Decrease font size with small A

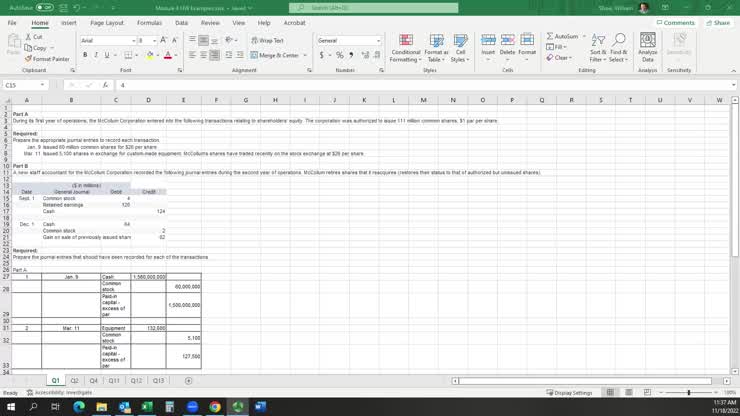pos(175,41)
